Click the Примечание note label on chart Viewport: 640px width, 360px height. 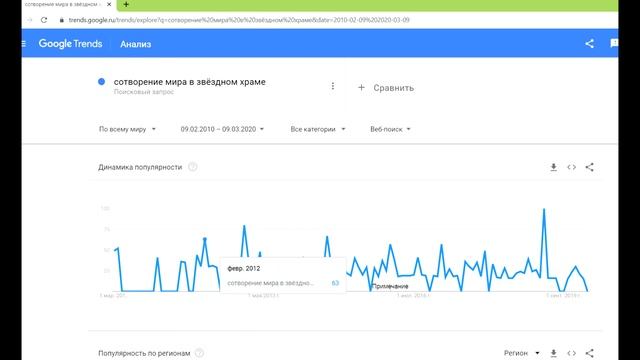point(390,286)
